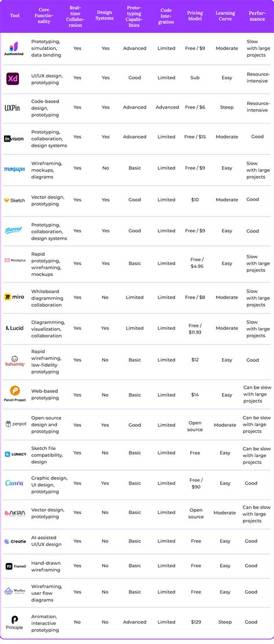Viewport: 274px width, 644px height.
Task: Open the Moqups logo
Action: point(14,169)
